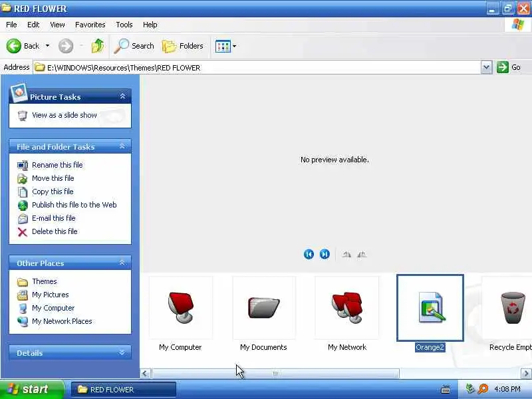Open My Pictures in Other Places

tap(51, 295)
